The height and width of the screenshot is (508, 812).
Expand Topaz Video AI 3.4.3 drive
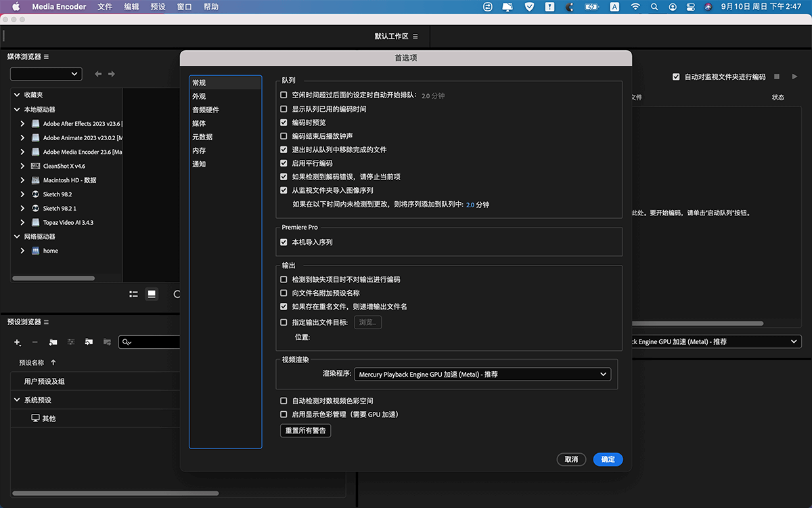pos(22,222)
